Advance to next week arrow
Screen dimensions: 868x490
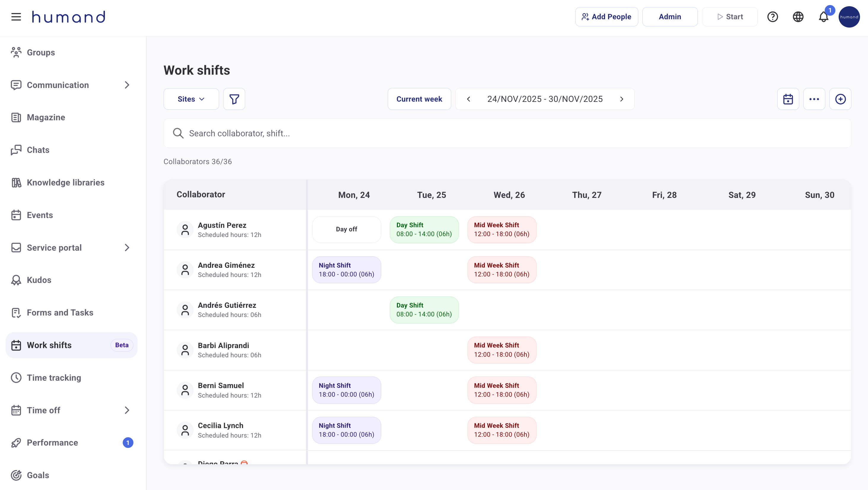[x=621, y=99]
